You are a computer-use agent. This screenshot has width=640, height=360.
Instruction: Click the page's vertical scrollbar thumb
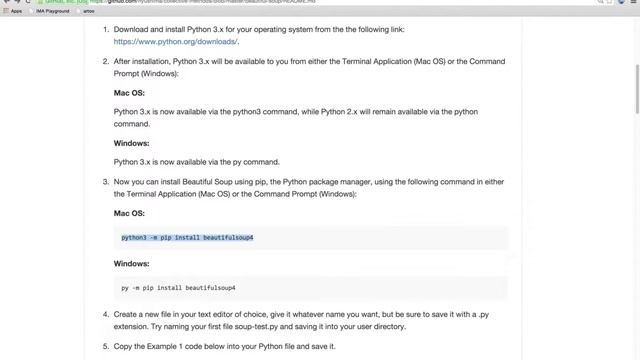pyautogui.click(x=637, y=89)
